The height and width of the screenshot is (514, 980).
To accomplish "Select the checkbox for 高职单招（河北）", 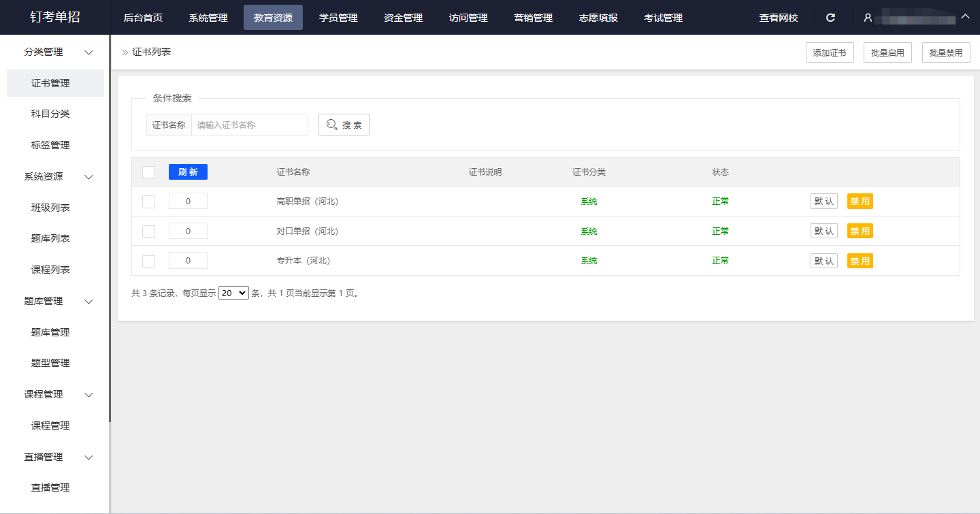I will pyautogui.click(x=148, y=202).
